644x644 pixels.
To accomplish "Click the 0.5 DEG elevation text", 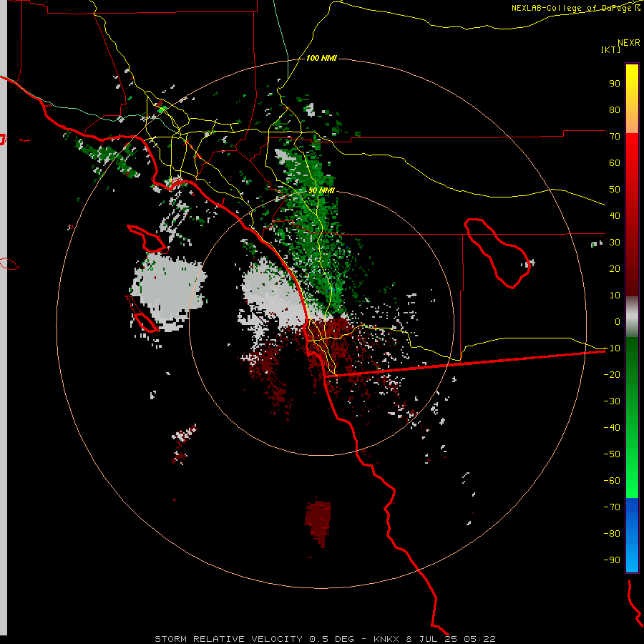I will (x=331, y=639).
